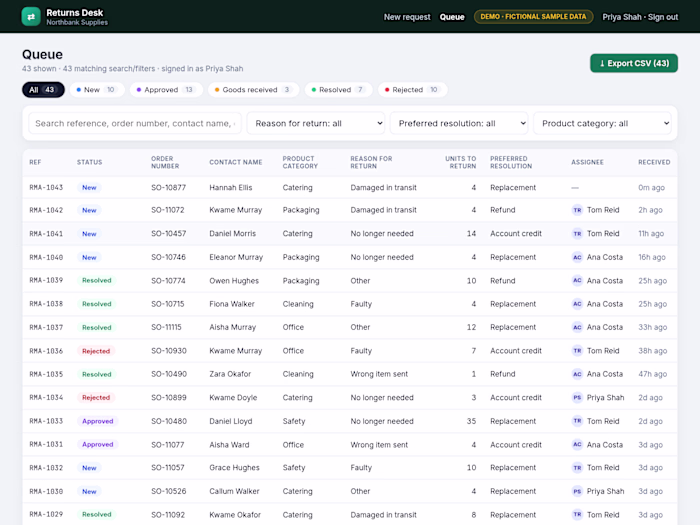Click the Rejected badge of RMA-1034
This screenshot has width=700, height=525.
tap(96, 398)
